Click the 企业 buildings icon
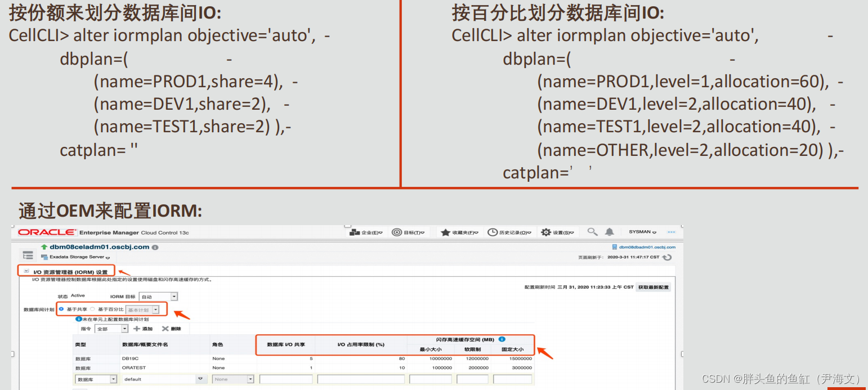 point(355,232)
